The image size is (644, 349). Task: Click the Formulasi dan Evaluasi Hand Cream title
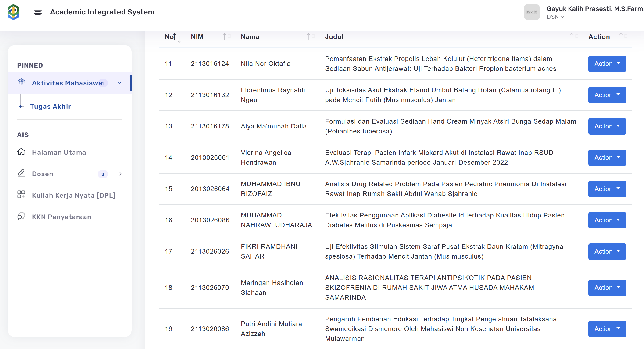click(451, 126)
